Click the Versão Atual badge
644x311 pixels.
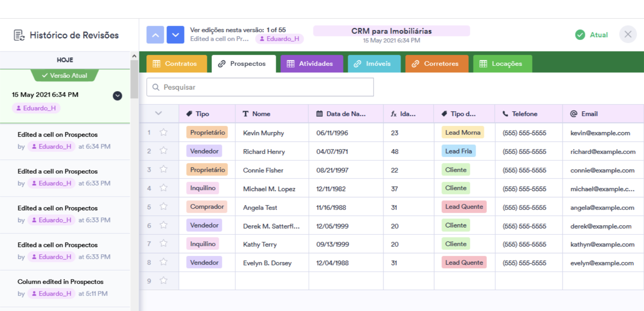click(x=64, y=76)
